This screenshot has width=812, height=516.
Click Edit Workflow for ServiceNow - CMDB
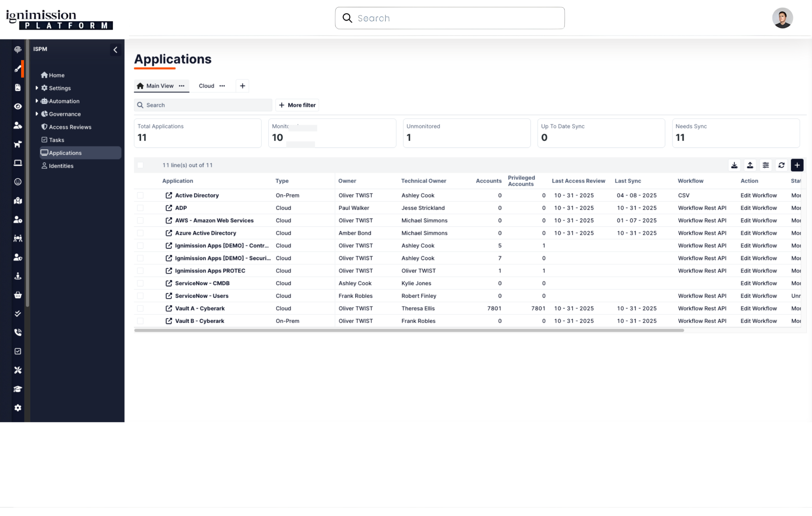click(x=758, y=283)
